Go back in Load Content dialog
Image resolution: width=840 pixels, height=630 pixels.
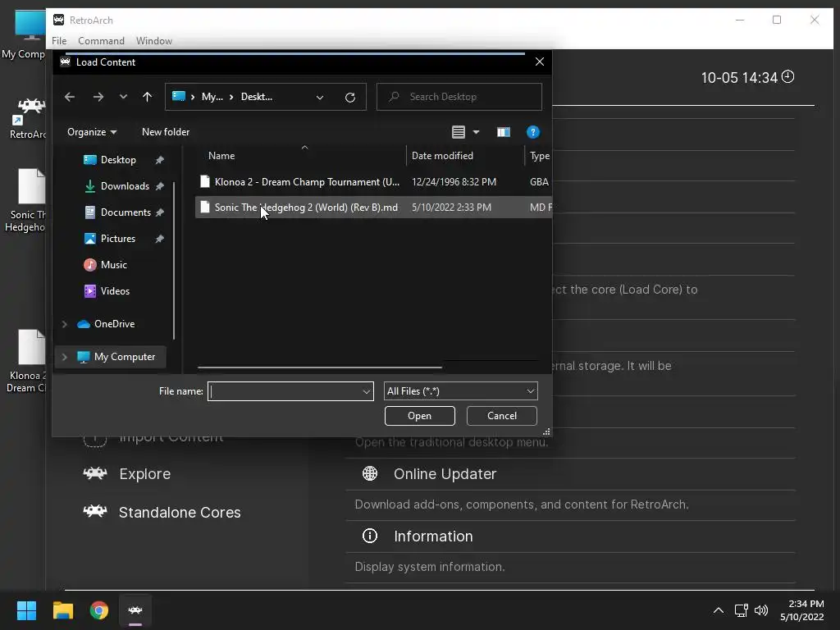(x=70, y=97)
